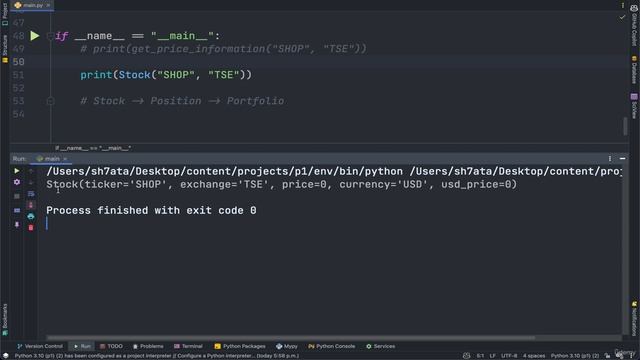Image resolution: width=640 pixels, height=360 pixels.
Task: Open the Notifications tool window
Action: (634, 319)
